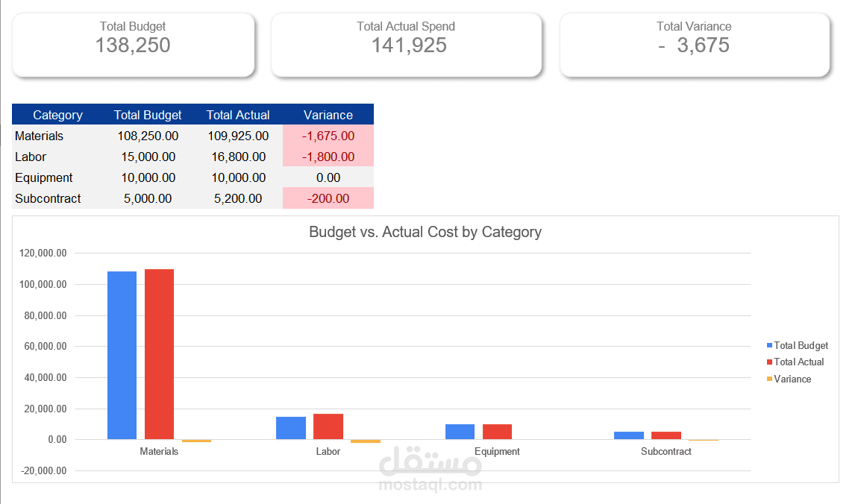Image resolution: width=861 pixels, height=504 pixels.
Task: Select the blue Labor budget bar
Action: tap(291, 428)
